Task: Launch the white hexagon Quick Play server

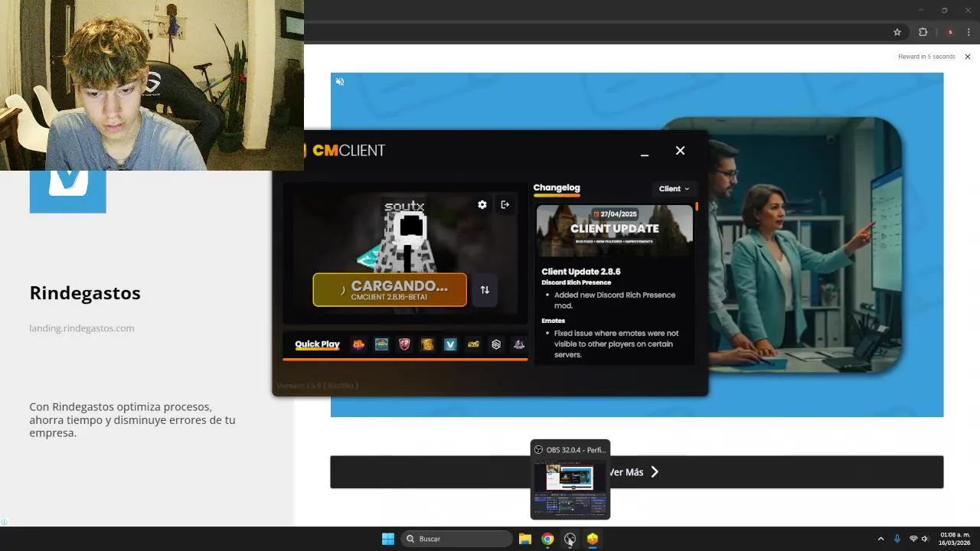Action: (x=496, y=344)
